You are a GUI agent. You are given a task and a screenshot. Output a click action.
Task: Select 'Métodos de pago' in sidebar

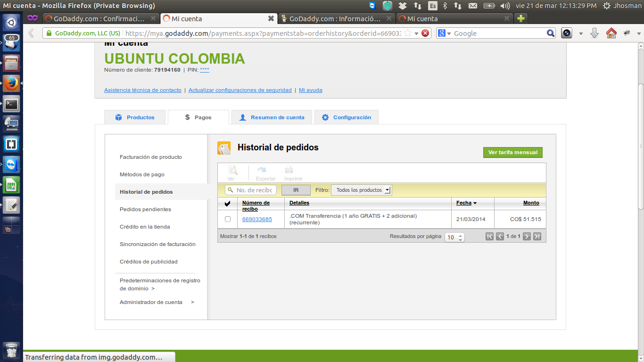tap(142, 174)
